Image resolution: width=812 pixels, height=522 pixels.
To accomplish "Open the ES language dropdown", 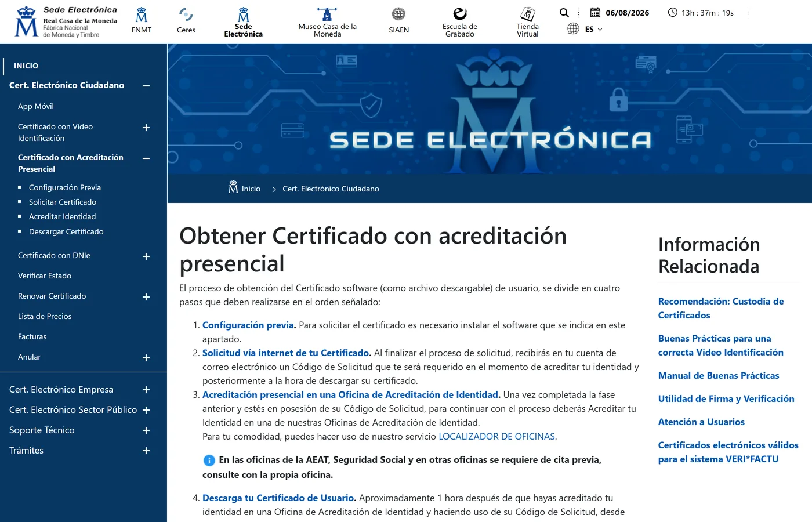I will coord(594,29).
